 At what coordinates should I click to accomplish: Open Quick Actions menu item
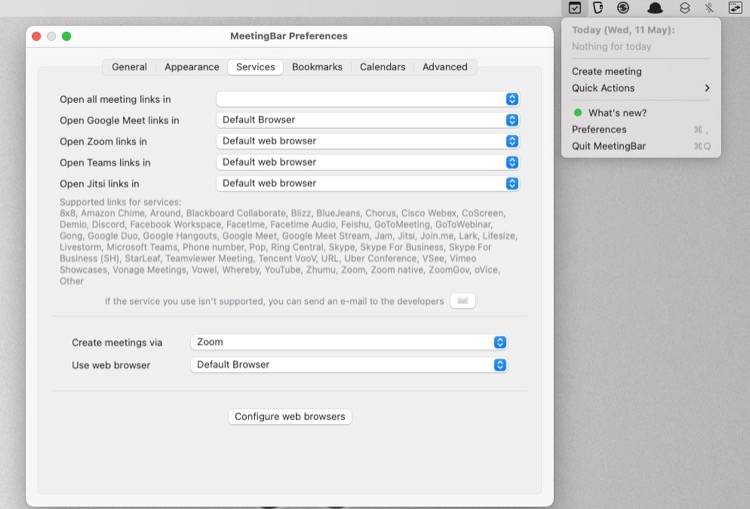(641, 88)
